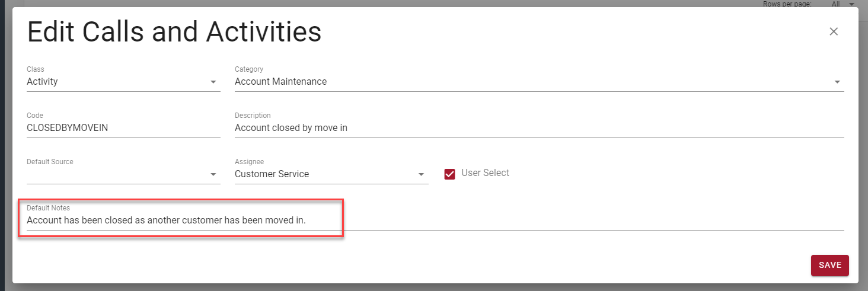Click the Category dropdown arrow icon

[x=837, y=82]
